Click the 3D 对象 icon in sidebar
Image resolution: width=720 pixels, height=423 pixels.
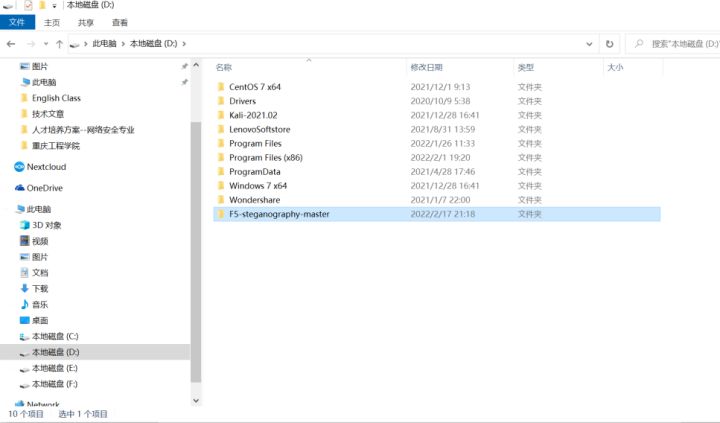coord(25,225)
